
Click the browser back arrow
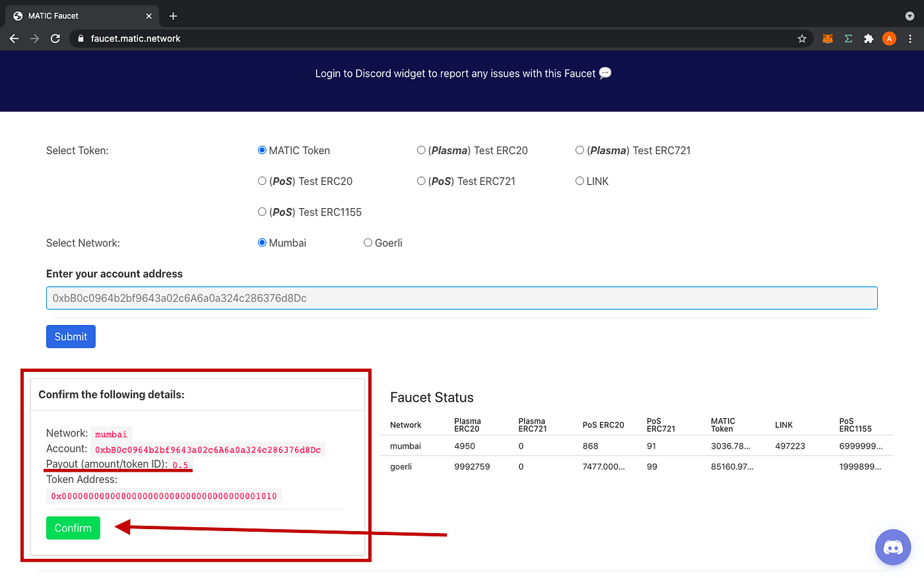pos(14,38)
